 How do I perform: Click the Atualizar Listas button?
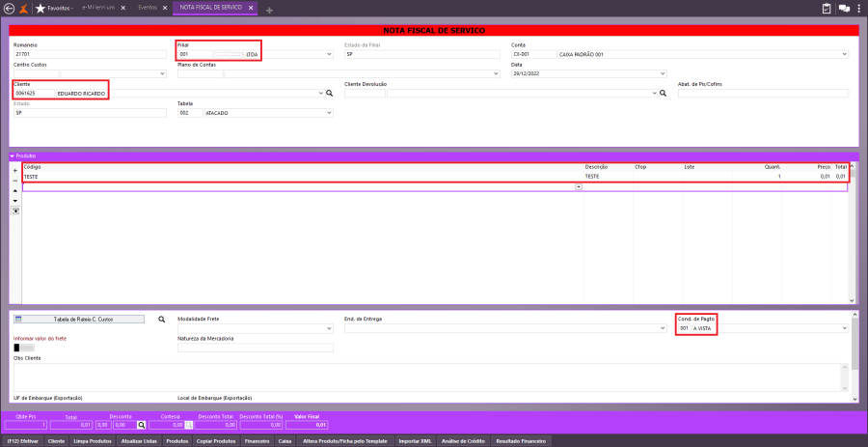[x=139, y=441]
